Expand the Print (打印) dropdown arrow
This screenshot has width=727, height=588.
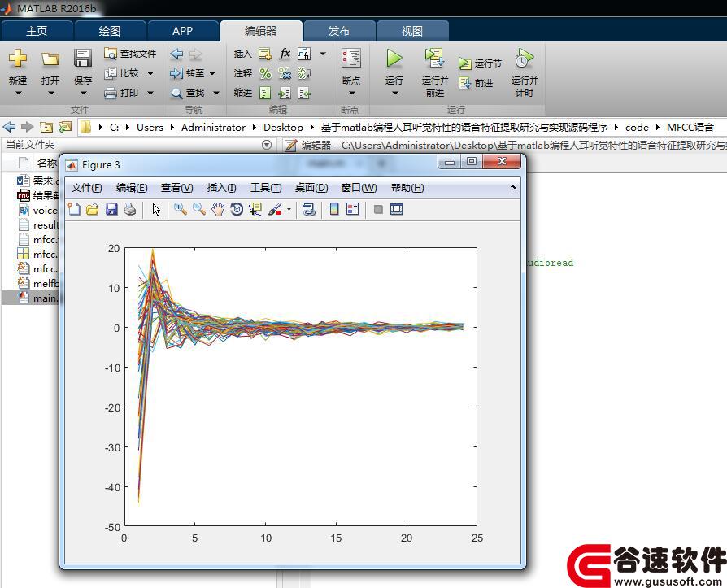coord(150,93)
